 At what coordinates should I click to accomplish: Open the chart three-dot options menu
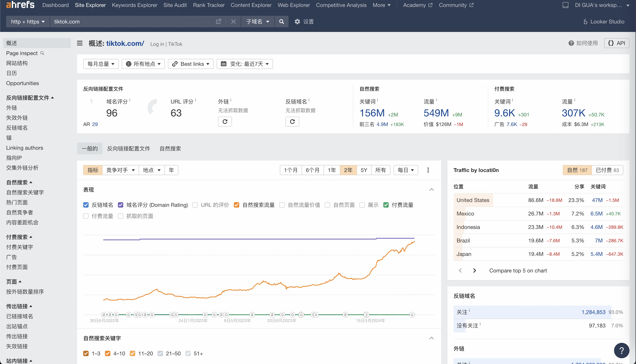pyautogui.click(x=428, y=170)
